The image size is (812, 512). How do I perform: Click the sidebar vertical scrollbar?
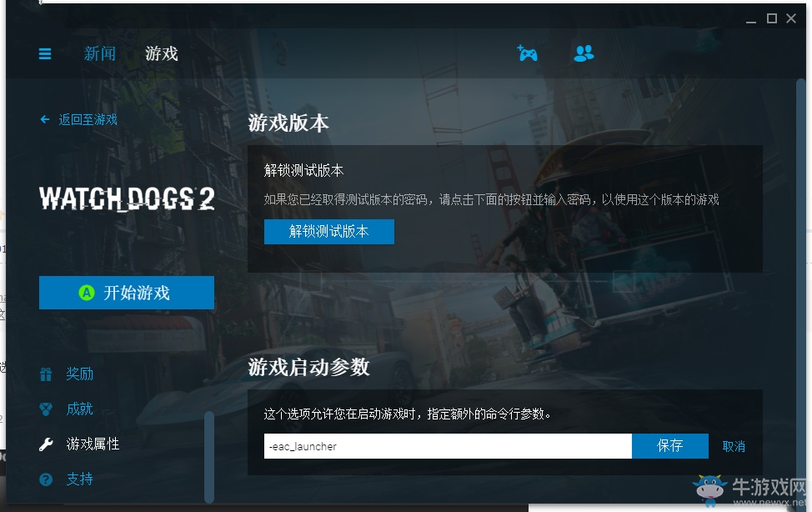(x=209, y=457)
